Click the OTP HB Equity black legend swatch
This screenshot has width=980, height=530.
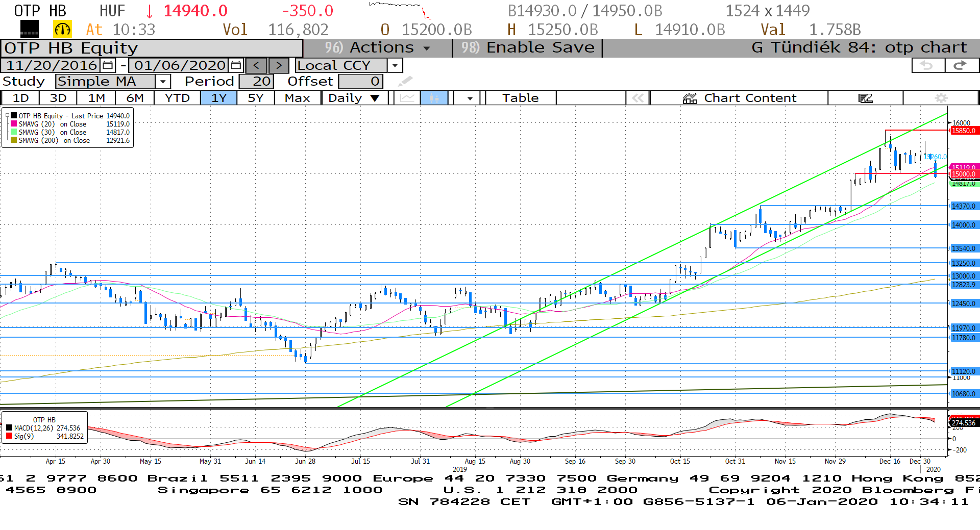click(14, 116)
